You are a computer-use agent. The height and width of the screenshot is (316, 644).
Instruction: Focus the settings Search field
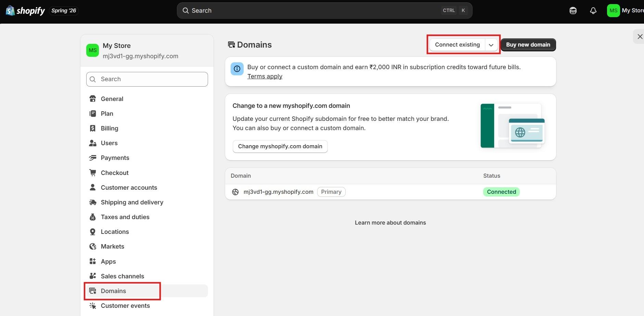pyautogui.click(x=147, y=79)
